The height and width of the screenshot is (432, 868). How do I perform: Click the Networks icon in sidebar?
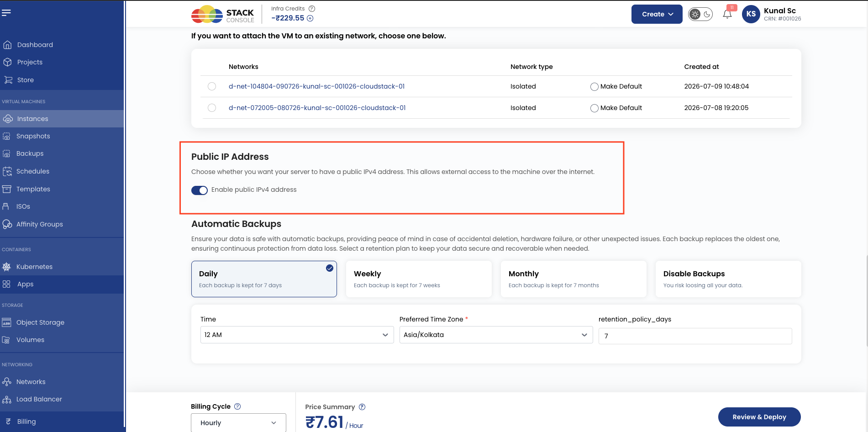[6, 382]
